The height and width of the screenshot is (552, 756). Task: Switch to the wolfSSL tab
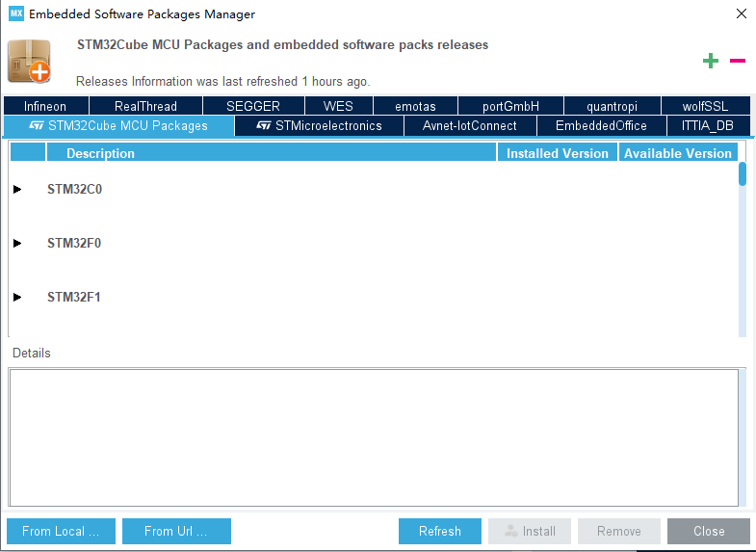coord(705,106)
